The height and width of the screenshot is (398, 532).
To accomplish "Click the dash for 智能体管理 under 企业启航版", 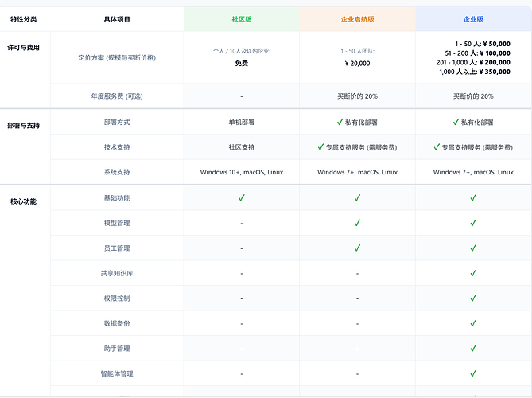I will click(x=357, y=374).
